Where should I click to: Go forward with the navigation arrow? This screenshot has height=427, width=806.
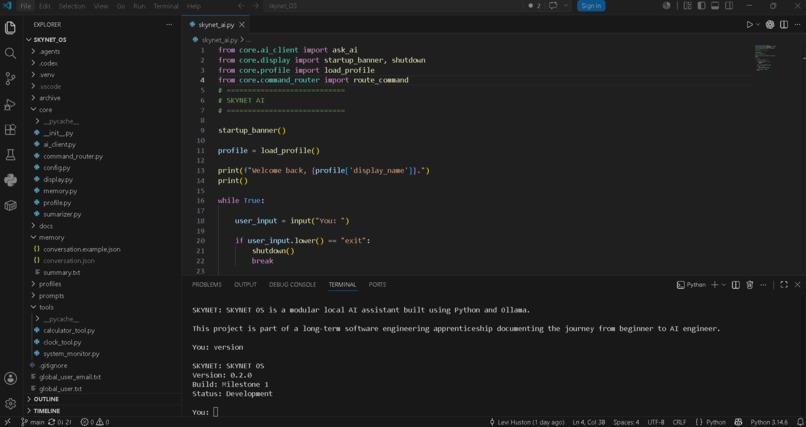point(255,6)
